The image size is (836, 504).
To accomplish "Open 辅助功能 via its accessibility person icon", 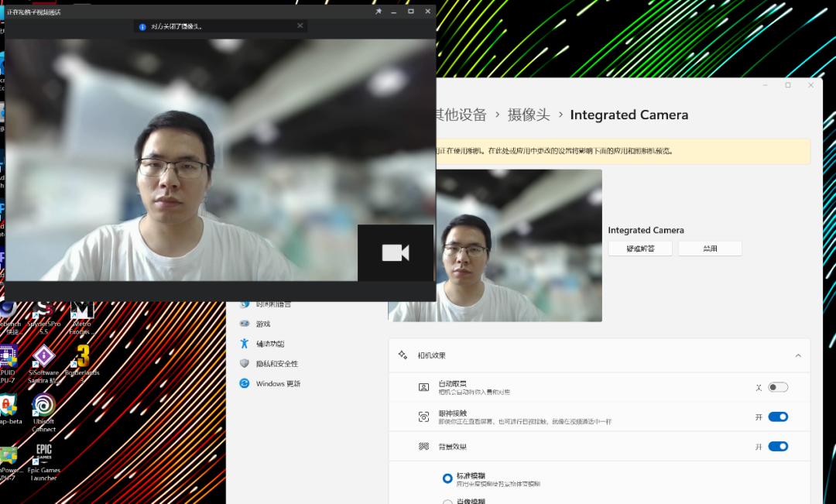I will pos(244,343).
